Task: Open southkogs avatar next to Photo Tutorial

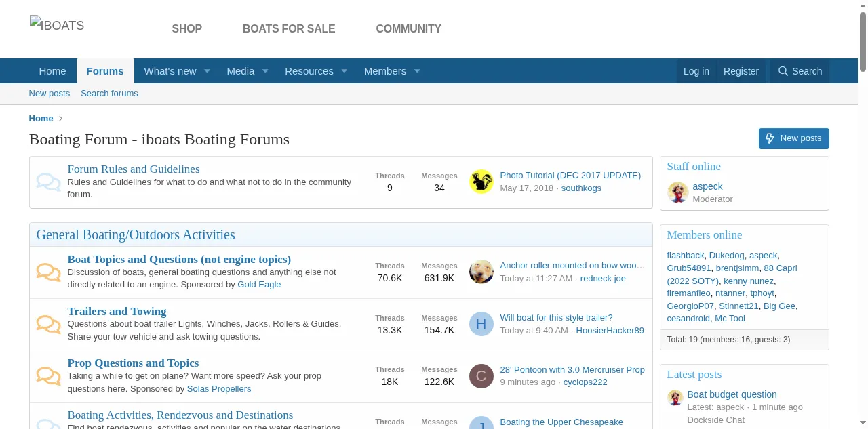Action: tap(481, 182)
